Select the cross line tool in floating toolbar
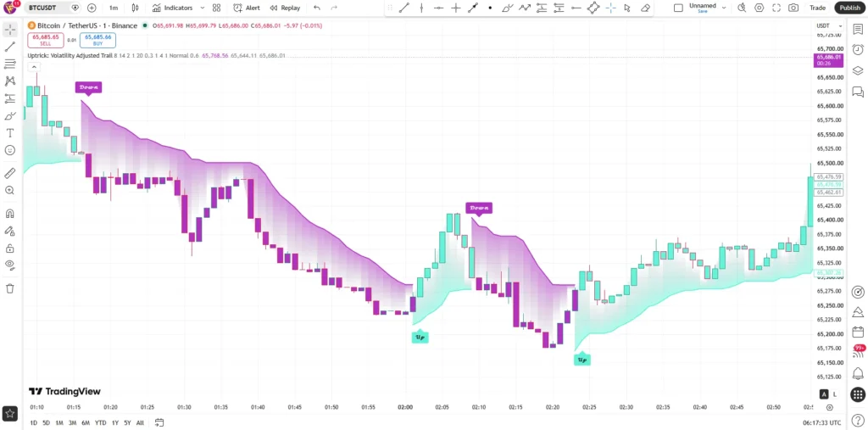 (x=455, y=8)
